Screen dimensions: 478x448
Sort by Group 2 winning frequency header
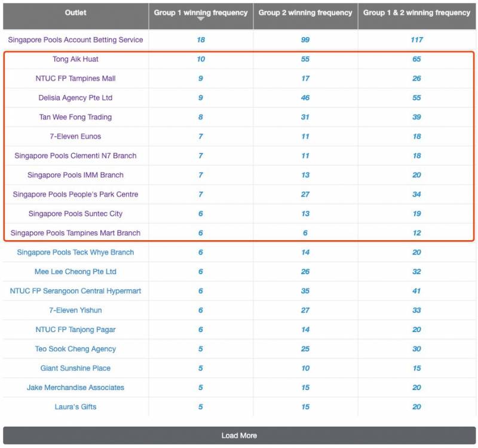pos(305,13)
